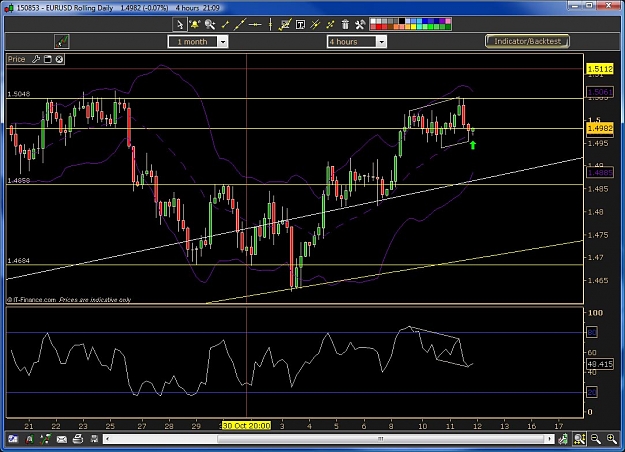Click the 1.4684 horizontal line label
Image resolution: width=625 pixels, height=452 pixels.
point(19,261)
